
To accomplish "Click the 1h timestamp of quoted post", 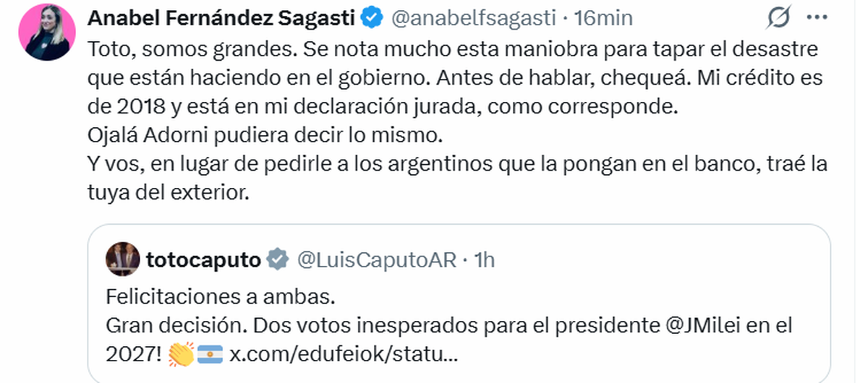I will point(484,259).
